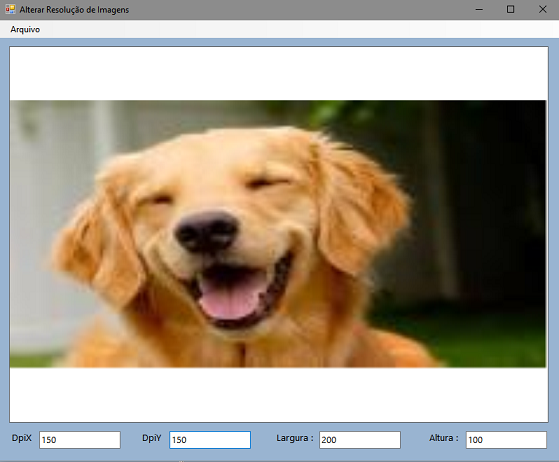Click the blank white area above the photo

[x=279, y=73]
